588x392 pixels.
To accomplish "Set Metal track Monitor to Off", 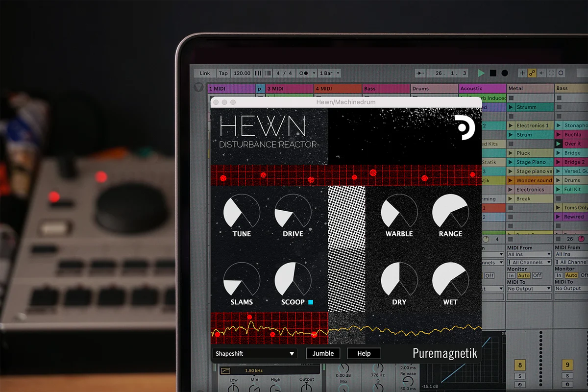I will tap(538, 276).
